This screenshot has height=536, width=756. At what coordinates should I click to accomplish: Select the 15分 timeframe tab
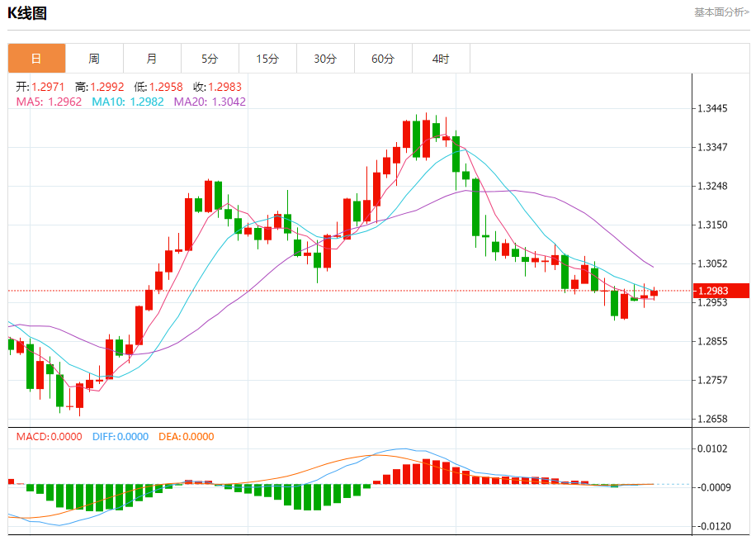coord(267,59)
